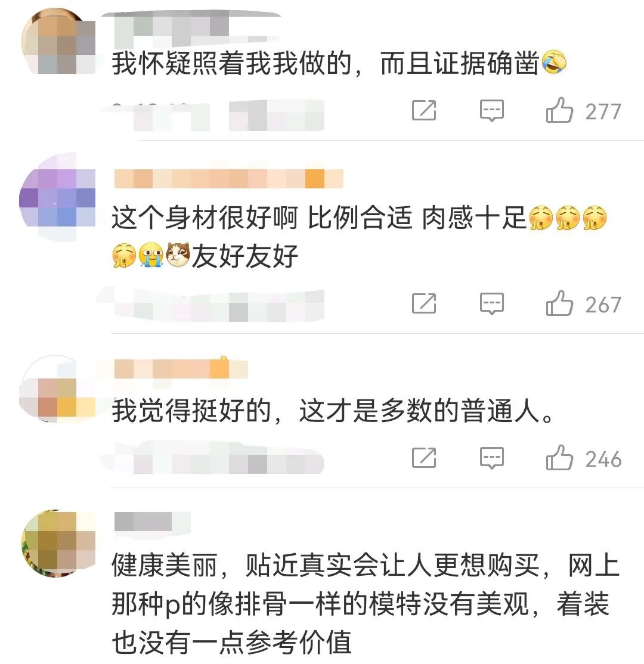Open comment beginning 健康美丽
The image size is (644, 664).
[365, 603]
